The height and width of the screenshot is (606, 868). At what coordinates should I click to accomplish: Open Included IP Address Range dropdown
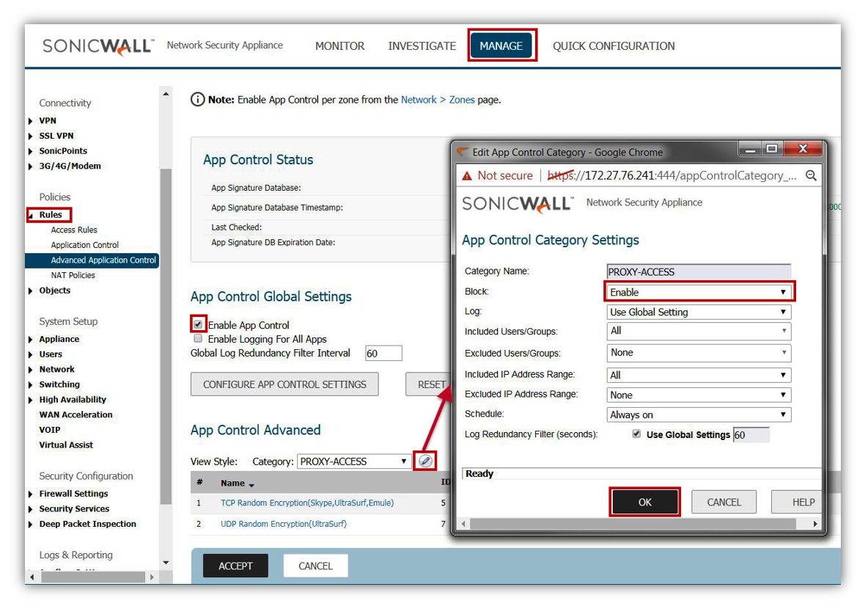[x=699, y=376]
